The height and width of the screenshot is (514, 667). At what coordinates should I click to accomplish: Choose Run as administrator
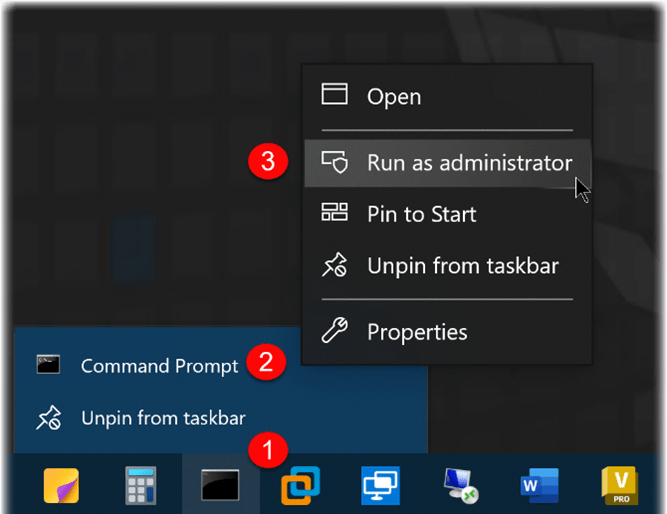tap(447, 163)
